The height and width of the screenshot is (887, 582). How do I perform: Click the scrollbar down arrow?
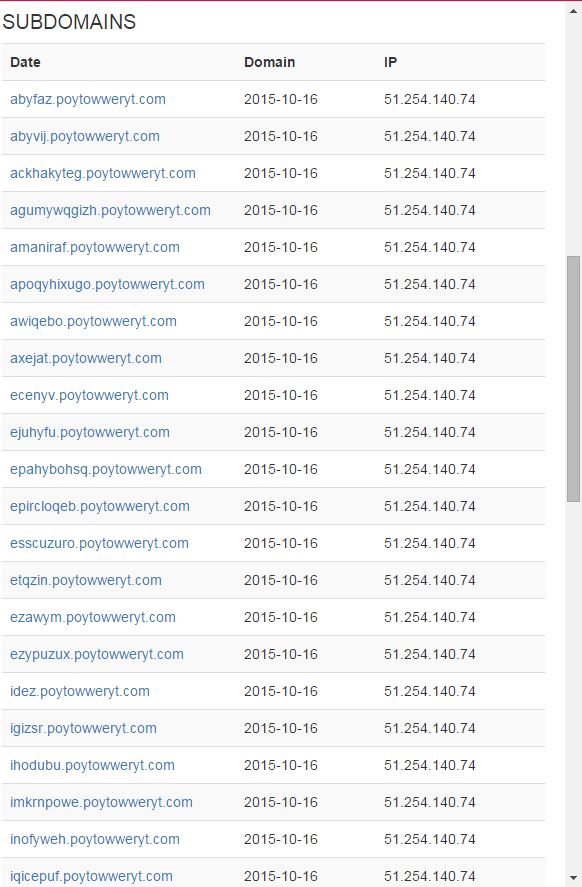574,879
